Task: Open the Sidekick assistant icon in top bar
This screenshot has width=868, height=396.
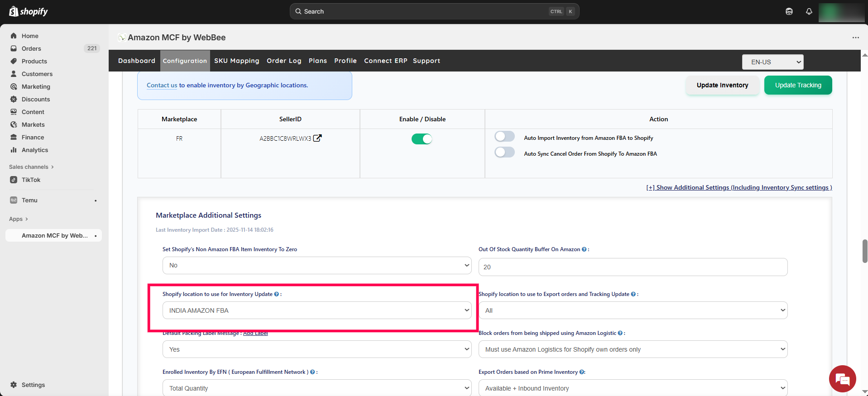Action: point(789,12)
